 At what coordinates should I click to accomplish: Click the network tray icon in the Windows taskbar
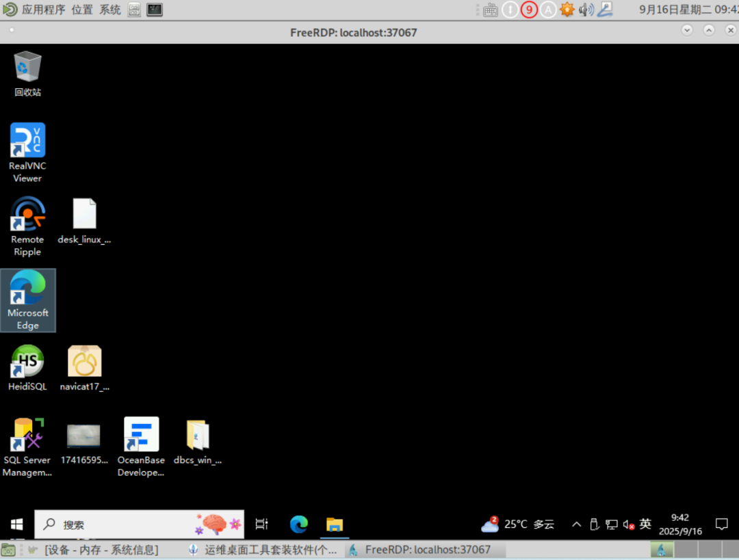611,524
